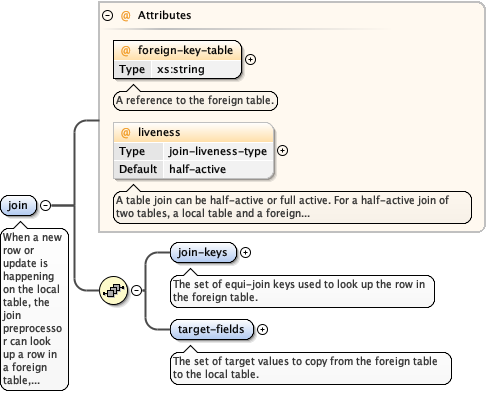
Task: Expand the liveness attribute details
Action: (283, 151)
